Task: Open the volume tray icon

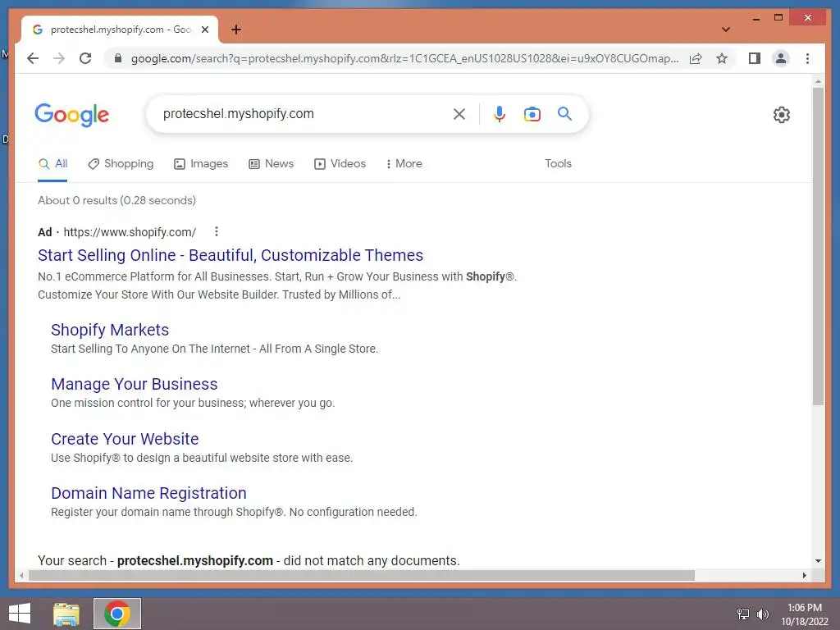Action: click(x=762, y=614)
